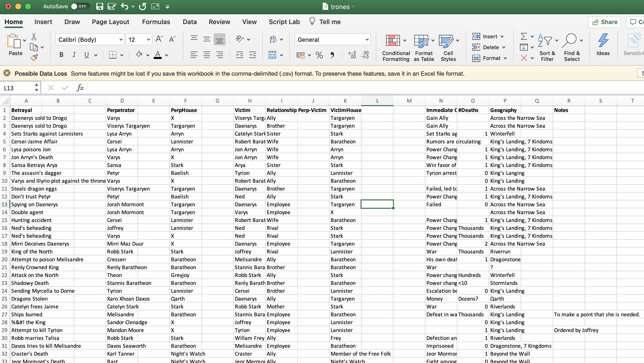Click the Align Right icon
Screen dimensions: 644x363
pyautogui.click(x=220, y=55)
